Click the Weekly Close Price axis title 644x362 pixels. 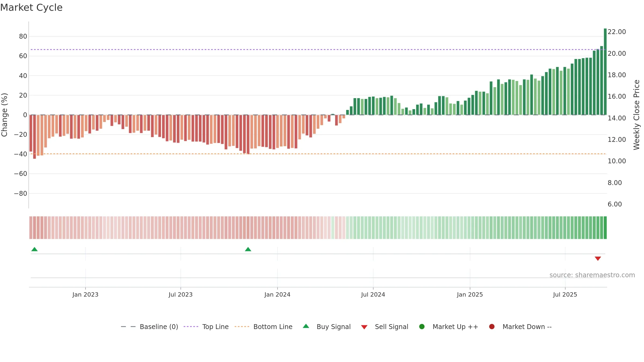636,115
